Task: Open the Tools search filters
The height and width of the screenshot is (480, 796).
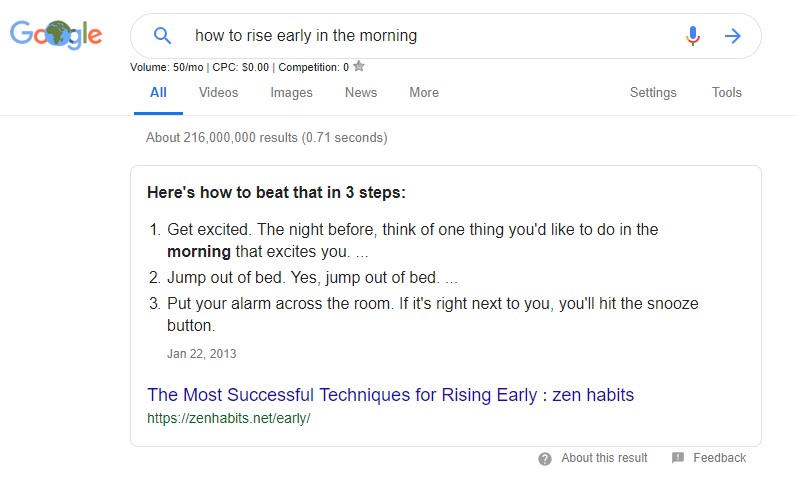Action: coord(726,92)
